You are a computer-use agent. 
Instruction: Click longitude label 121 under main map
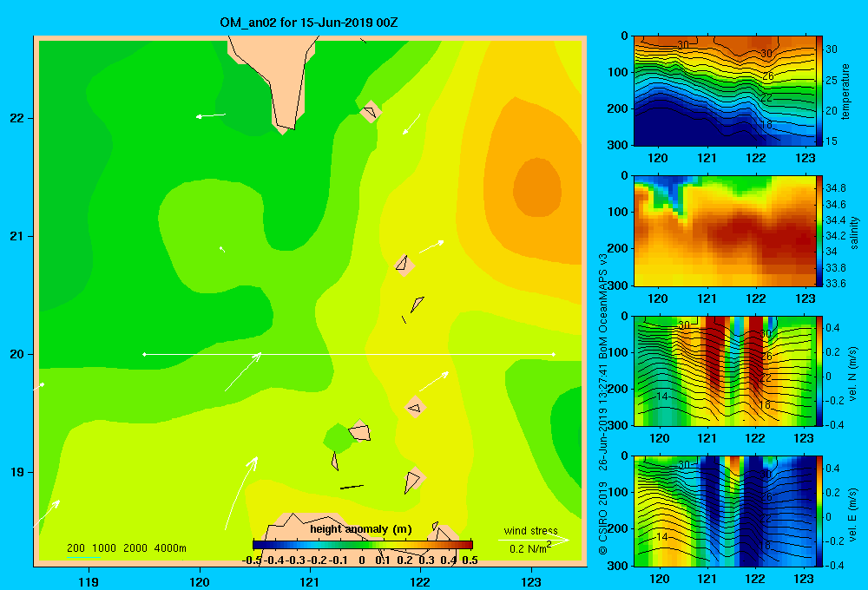point(310,581)
